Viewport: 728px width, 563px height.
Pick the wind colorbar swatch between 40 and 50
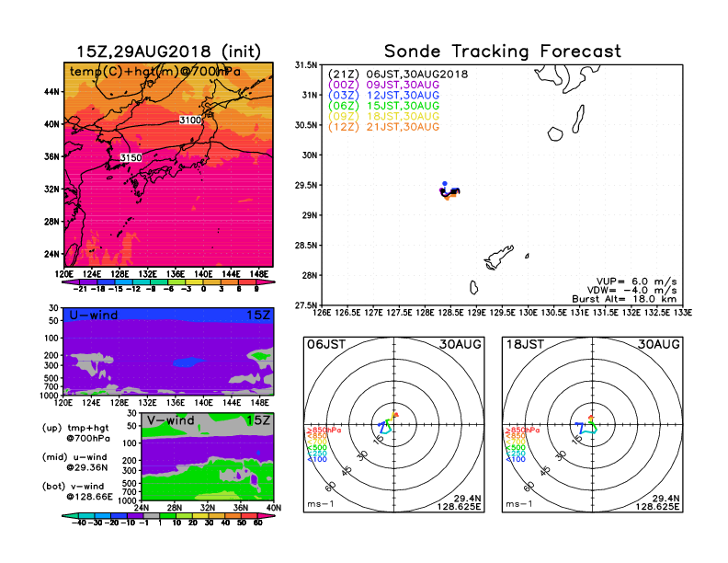click(233, 515)
